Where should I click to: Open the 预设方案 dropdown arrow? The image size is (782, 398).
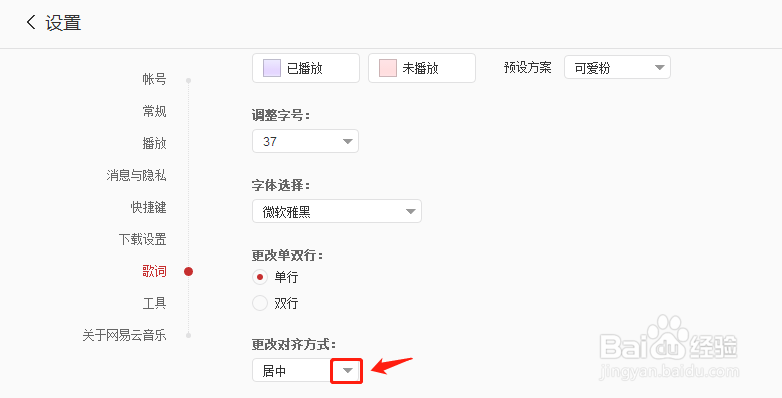659,67
